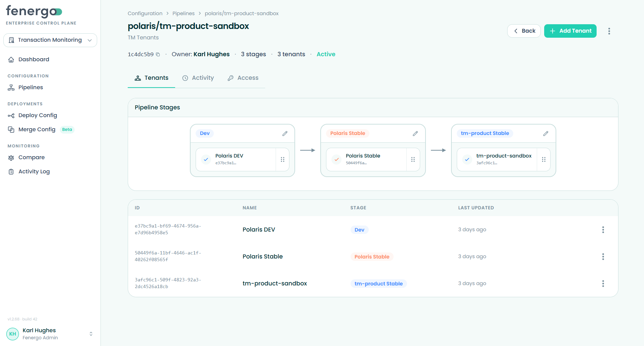
Task: Click the Pipelines sidebar icon
Action: click(x=11, y=88)
